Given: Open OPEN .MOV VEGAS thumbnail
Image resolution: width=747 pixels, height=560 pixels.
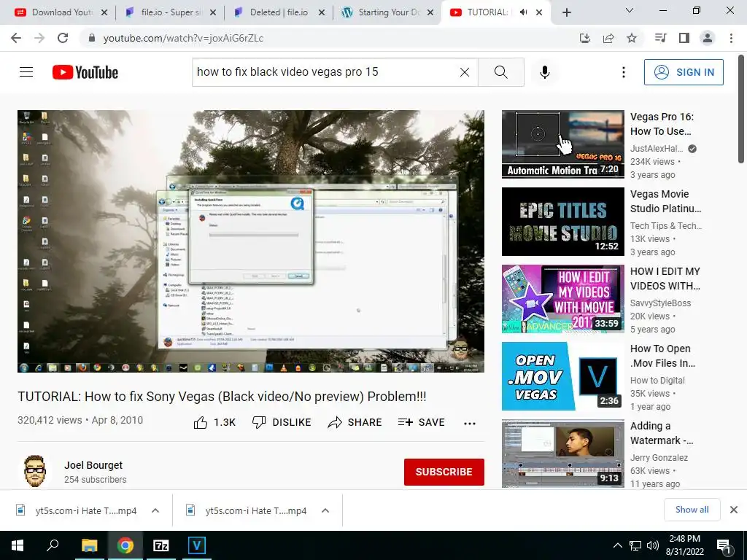Looking at the screenshot, I should click(563, 376).
